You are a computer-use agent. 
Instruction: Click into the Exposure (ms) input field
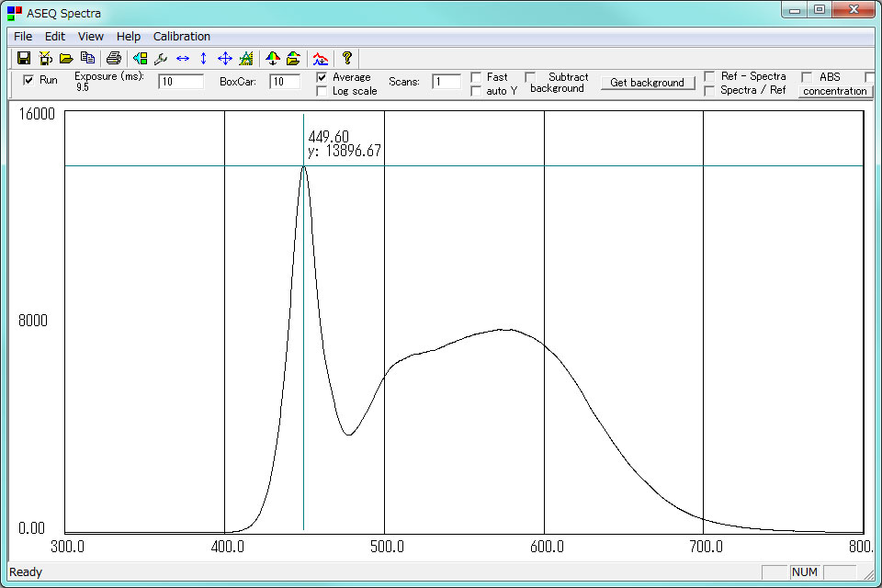pos(181,82)
